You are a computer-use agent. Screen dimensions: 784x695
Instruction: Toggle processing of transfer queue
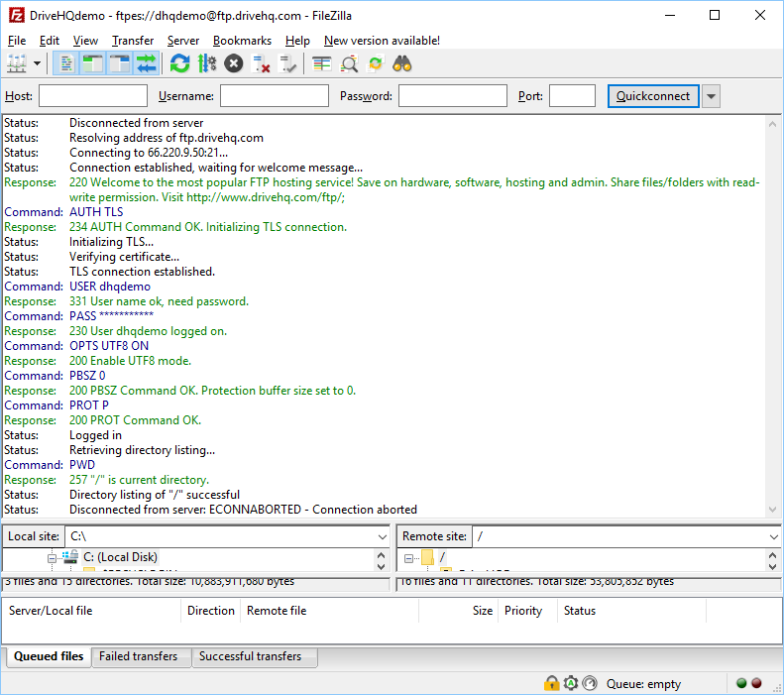click(206, 63)
